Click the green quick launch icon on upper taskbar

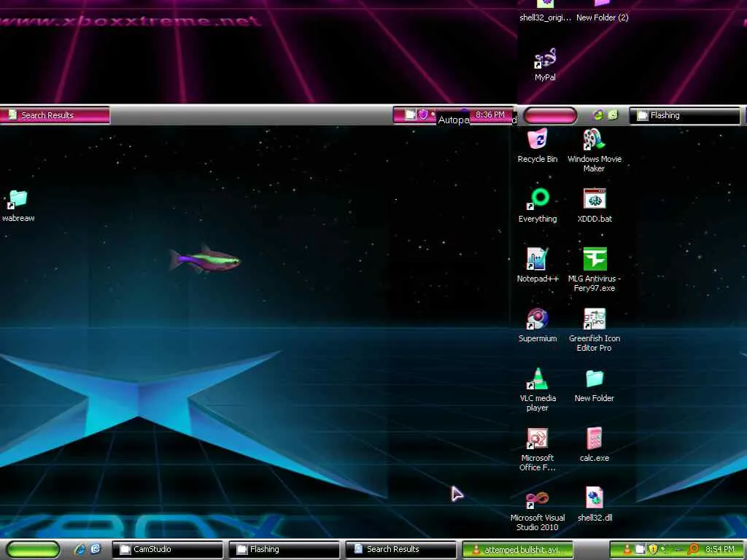[613, 114]
